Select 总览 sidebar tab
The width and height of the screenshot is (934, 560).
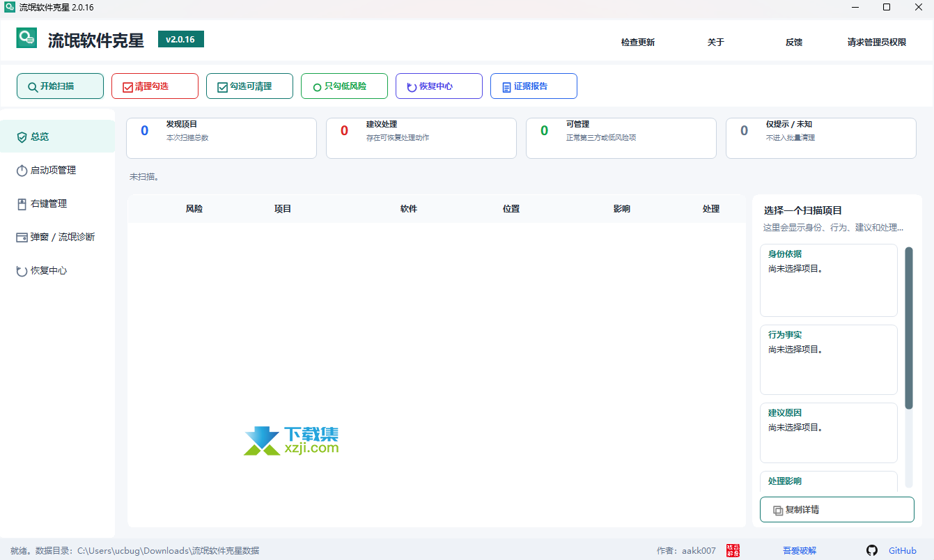click(x=57, y=137)
